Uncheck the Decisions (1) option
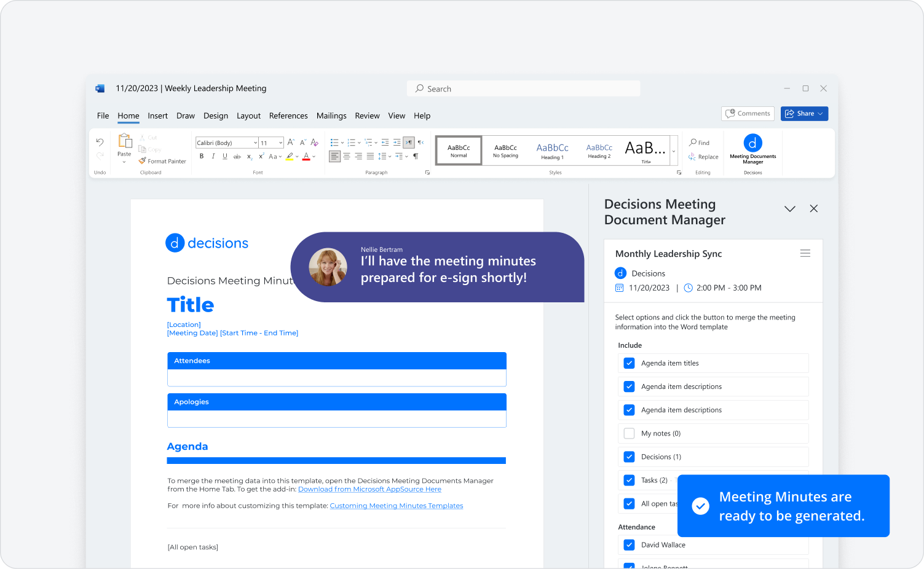This screenshot has width=924, height=569. click(629, 457)
